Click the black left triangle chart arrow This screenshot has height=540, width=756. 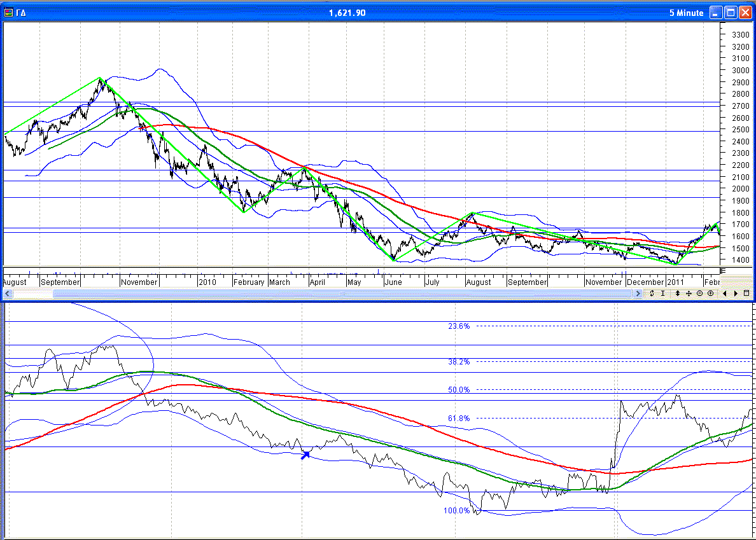[724, 293]
